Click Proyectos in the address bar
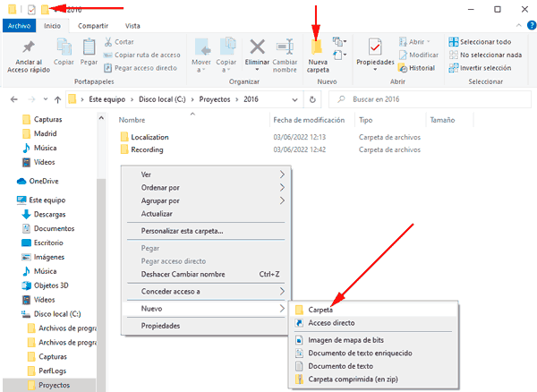The width and height of the screenshot is (537, 392). (215, 99)
